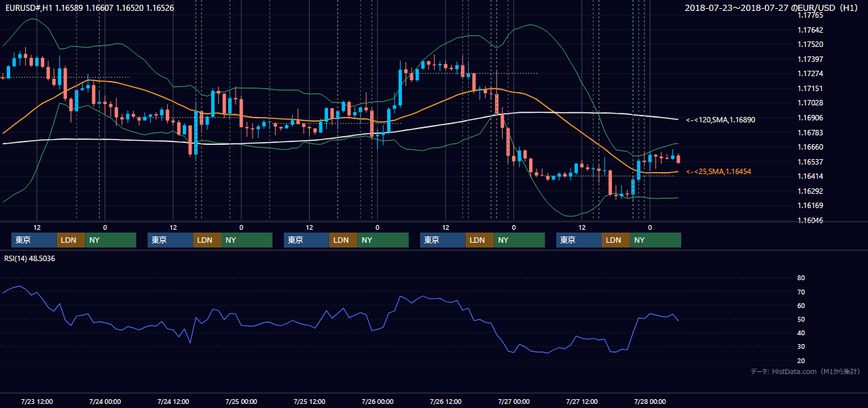Click the 1.17028 price axis label
This screenshot has width=868, height=408.
pos(810,103)
